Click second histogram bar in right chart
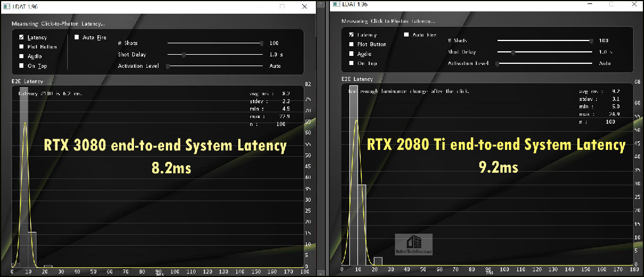 [362, 225]
